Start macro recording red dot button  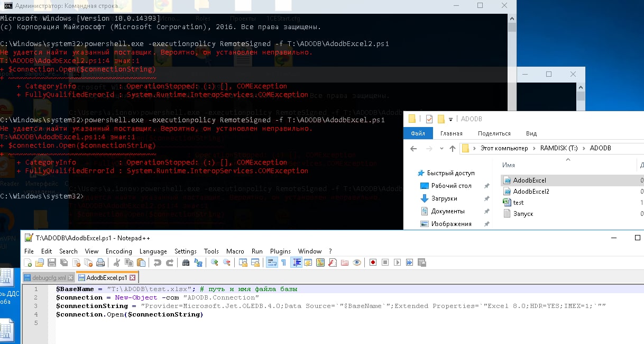373,262
